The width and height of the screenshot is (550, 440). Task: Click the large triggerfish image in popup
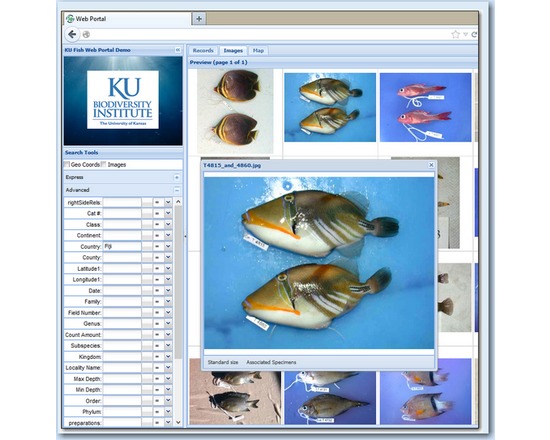click(319, 263)
